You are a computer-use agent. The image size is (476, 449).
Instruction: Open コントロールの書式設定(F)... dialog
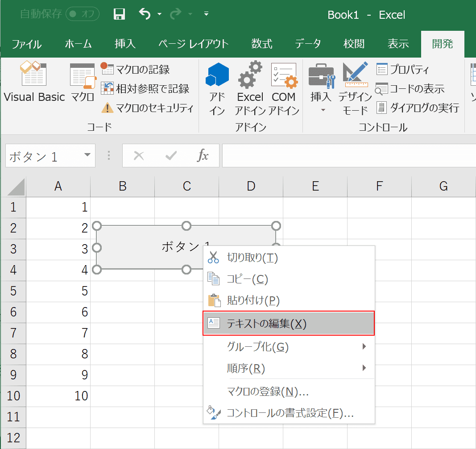[289, 413]
